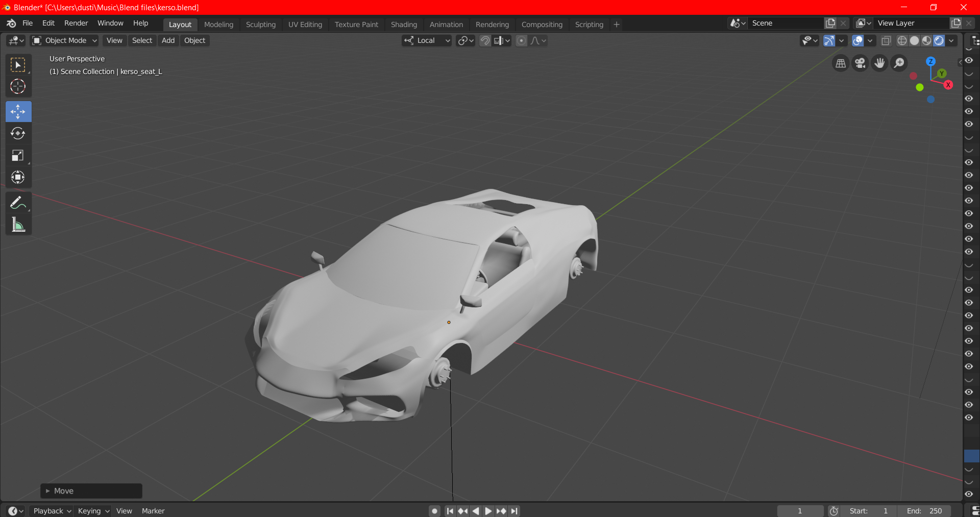
Task: Toggle auto keying record button
Action: pos(434,511)
